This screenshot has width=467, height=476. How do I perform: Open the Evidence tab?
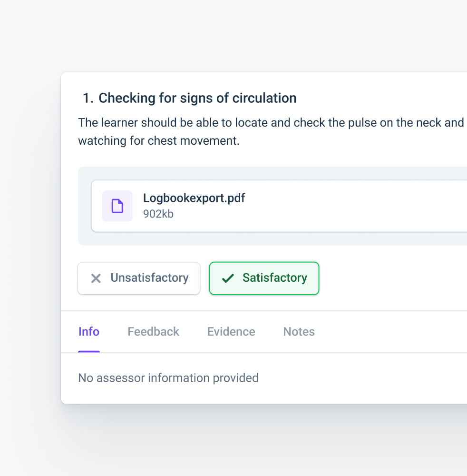pyautogui.click(x=231, y=331)
